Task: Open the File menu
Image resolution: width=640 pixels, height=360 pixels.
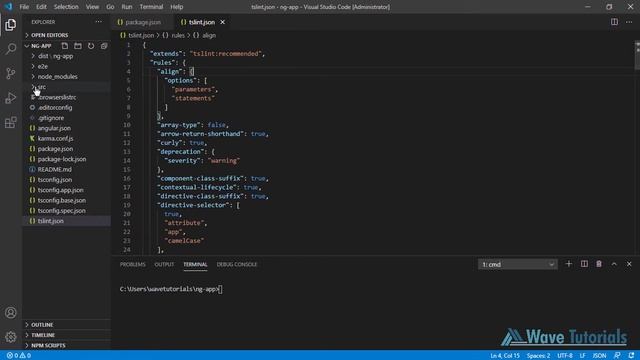Action: tap(24, 7)
